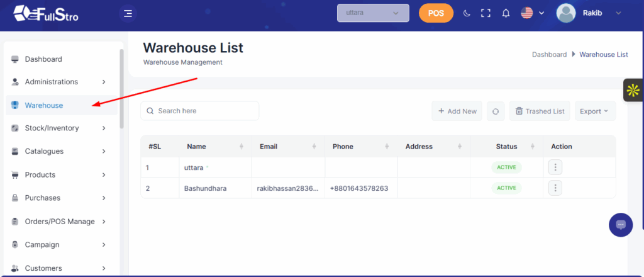Open the Trashed List
This screenshot has height=277, width=644.
coord(540,111)
